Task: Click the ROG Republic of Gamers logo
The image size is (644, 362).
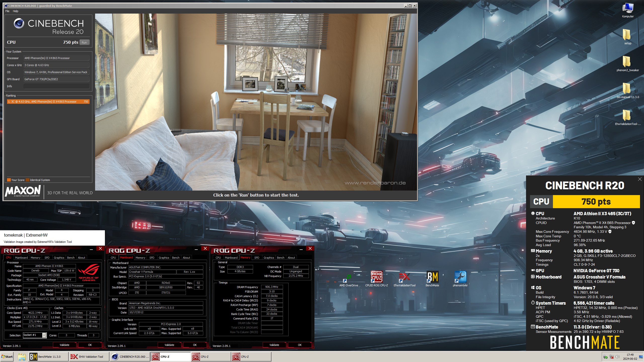Action: click(89, 272)
